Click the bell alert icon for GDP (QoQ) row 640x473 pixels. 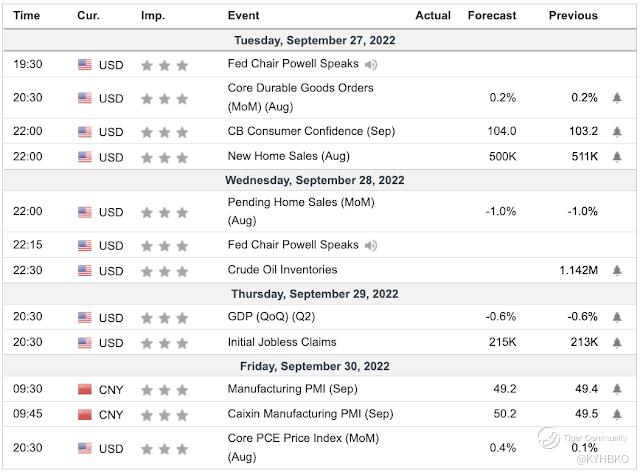618,317
